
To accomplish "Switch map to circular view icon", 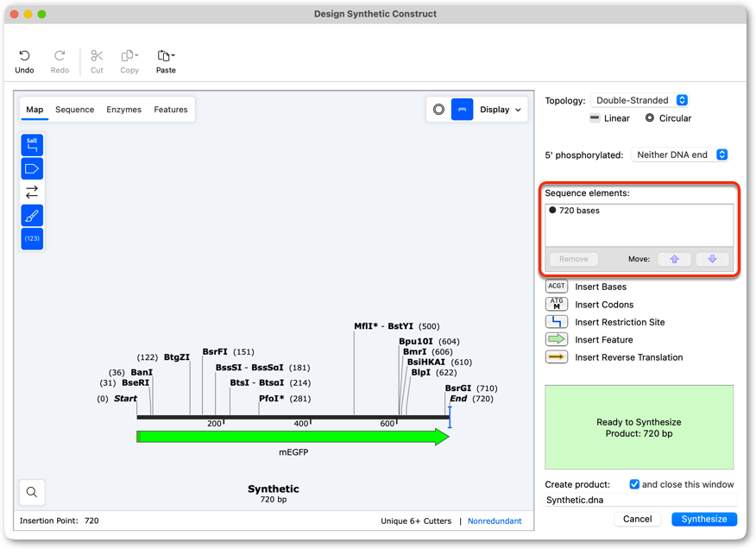I will tap(438, 110).
